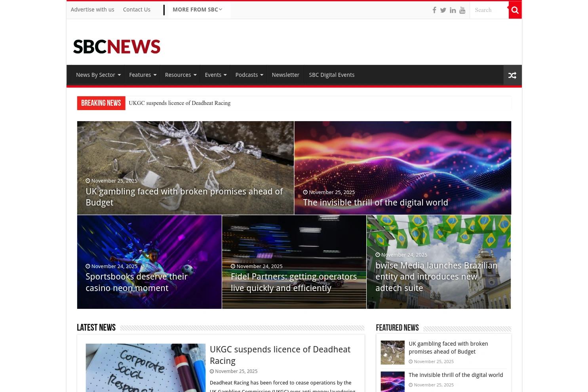Open the Fidel Partners getting operators live article
Viewport: 588px width, 392px height.
click(x=294, y=282)
